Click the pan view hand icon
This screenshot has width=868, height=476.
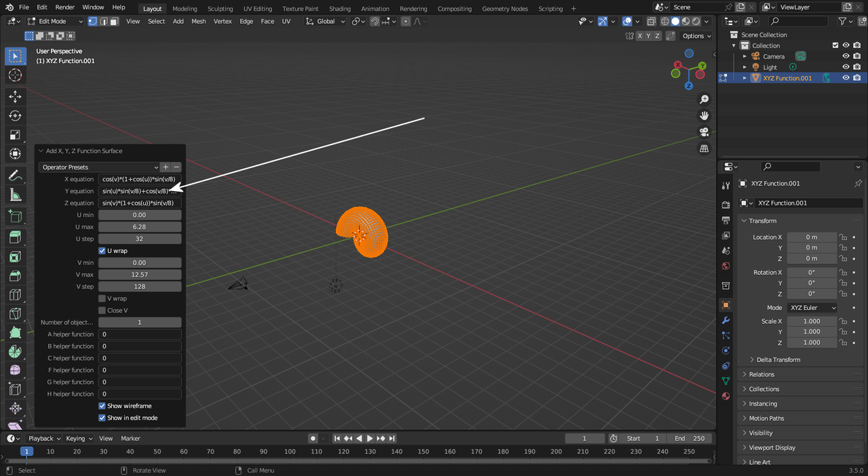click(704, 116)
